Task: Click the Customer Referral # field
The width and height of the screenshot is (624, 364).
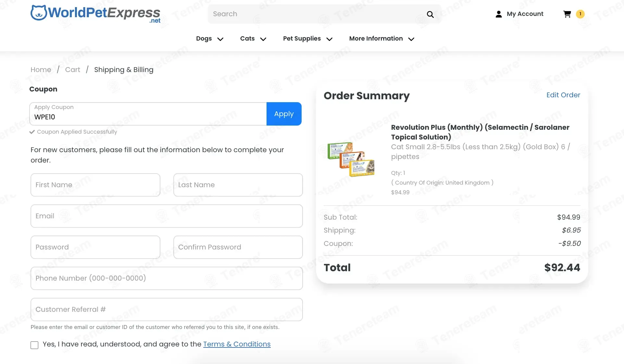Action: (167, 309)
